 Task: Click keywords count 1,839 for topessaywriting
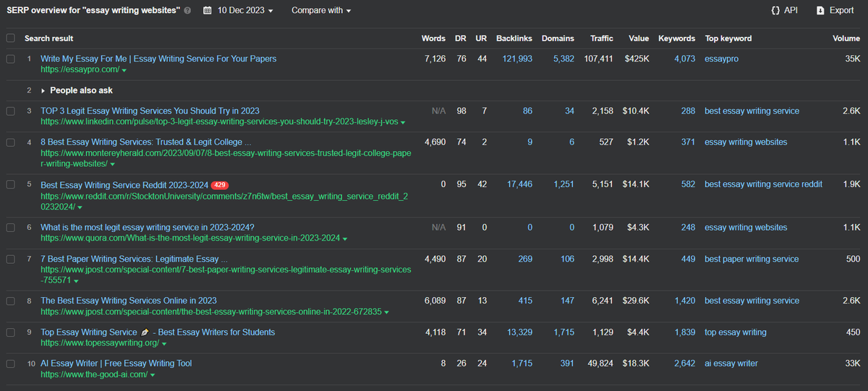pos(684,332)
